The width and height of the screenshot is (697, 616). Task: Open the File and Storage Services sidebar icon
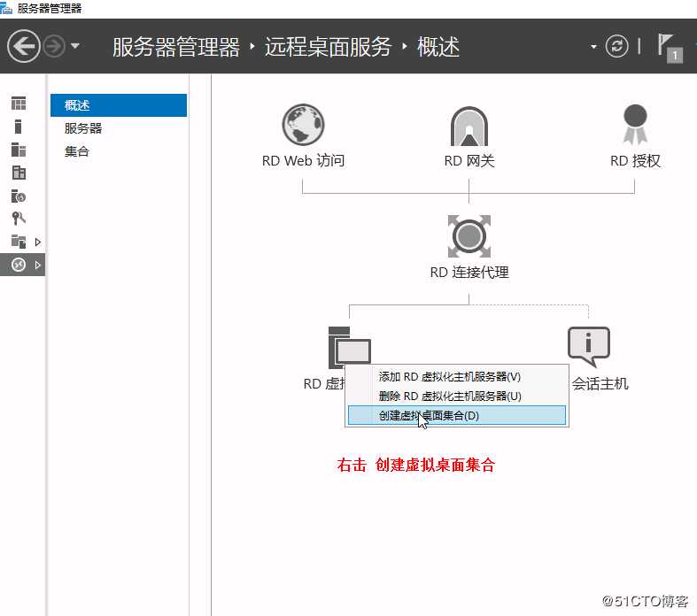[19, 242]
